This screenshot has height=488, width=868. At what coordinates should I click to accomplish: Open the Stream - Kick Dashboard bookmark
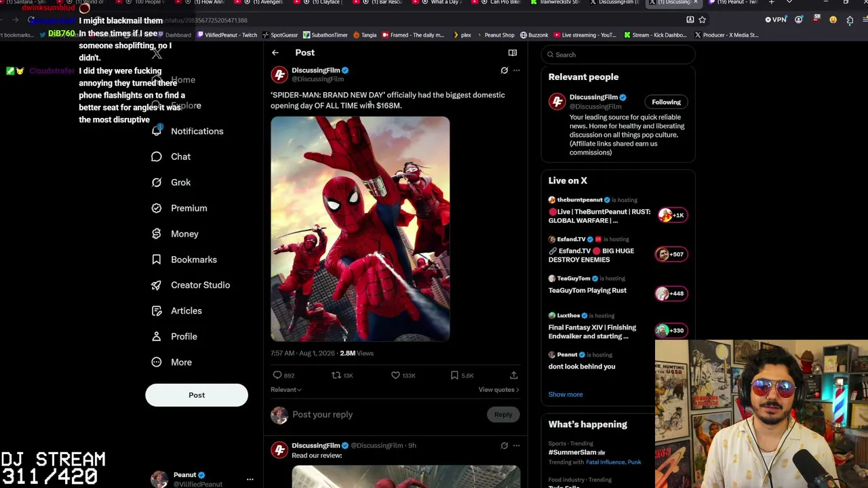coord(655,35)
